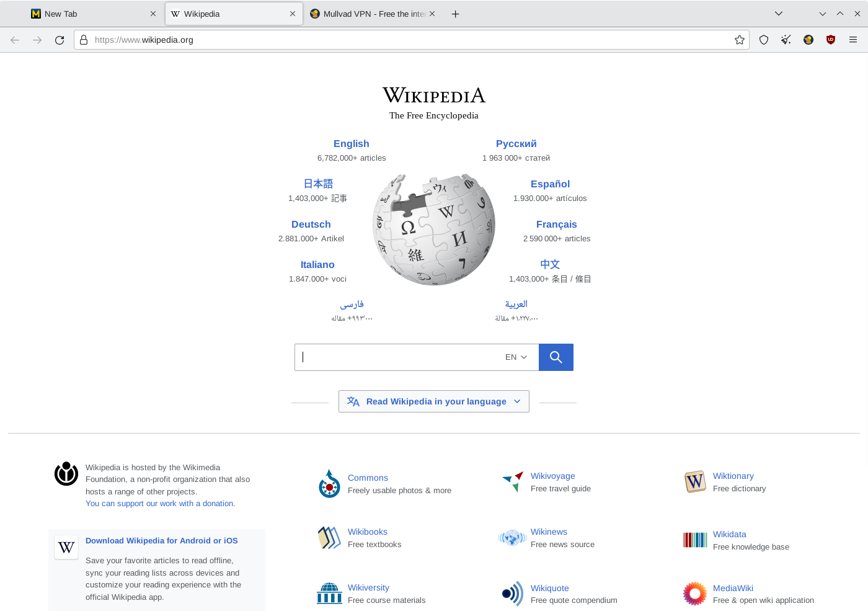This screenshot has height=611, width=868.
Task: Click the Commons logo icon
Action: tap(329, 484)
